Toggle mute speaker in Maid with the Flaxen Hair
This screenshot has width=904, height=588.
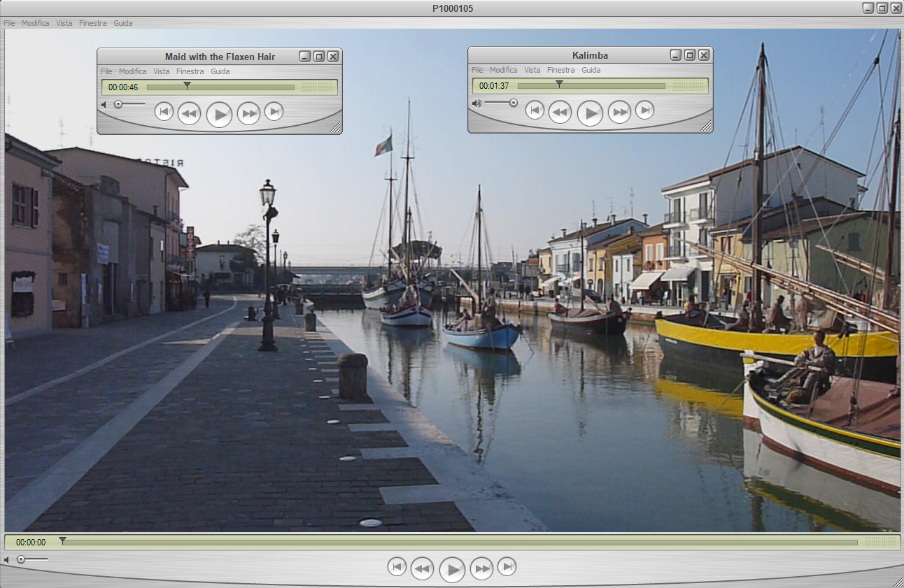[104, 105]
